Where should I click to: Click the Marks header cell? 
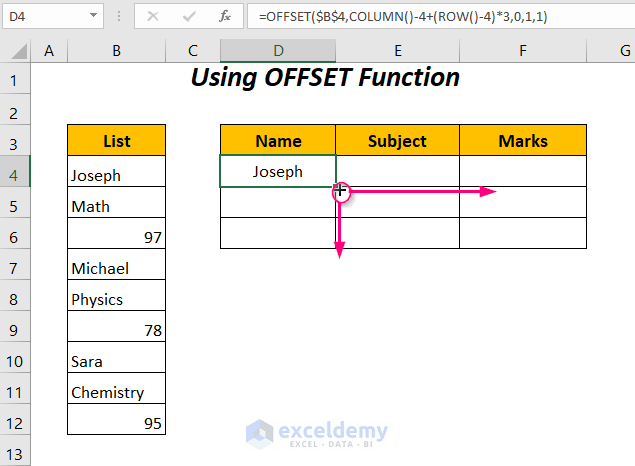click(x=523, y=141)
